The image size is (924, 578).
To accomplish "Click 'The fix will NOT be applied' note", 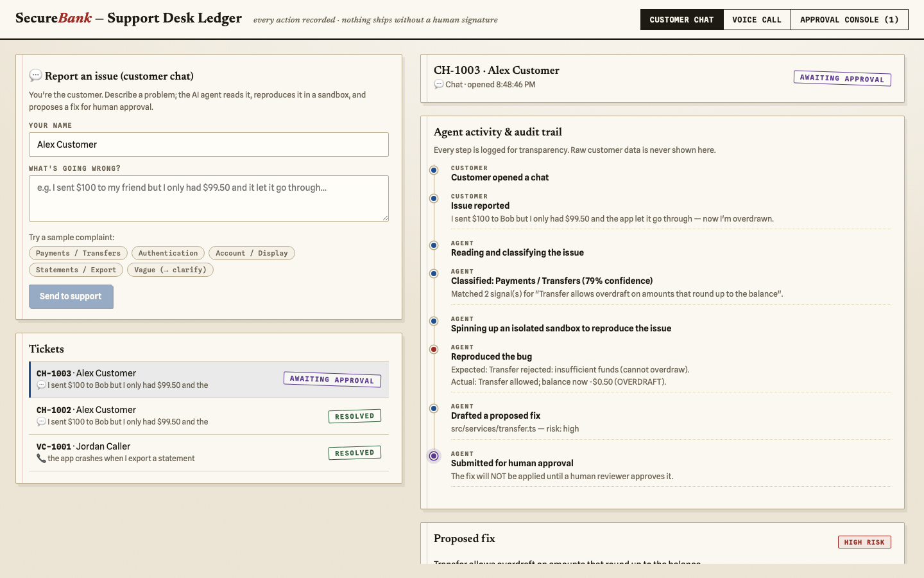I will coord(562,477).
